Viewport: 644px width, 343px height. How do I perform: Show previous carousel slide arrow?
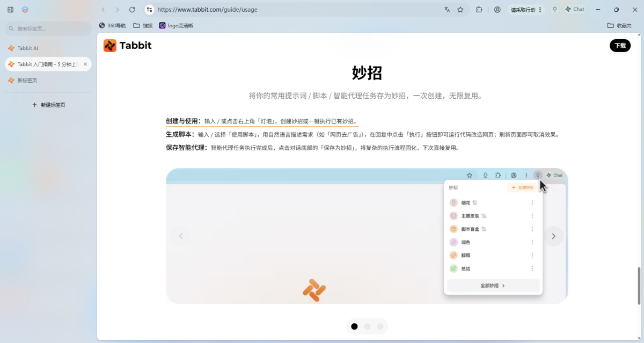pyautogui.click(x=181, y=236)
